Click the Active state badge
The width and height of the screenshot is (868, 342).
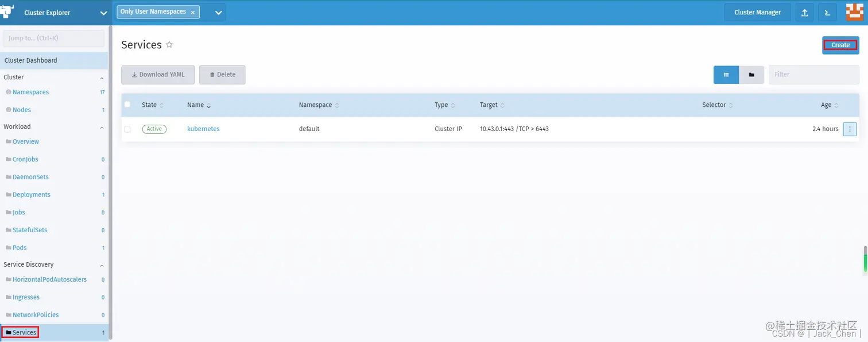click(154, 129)
